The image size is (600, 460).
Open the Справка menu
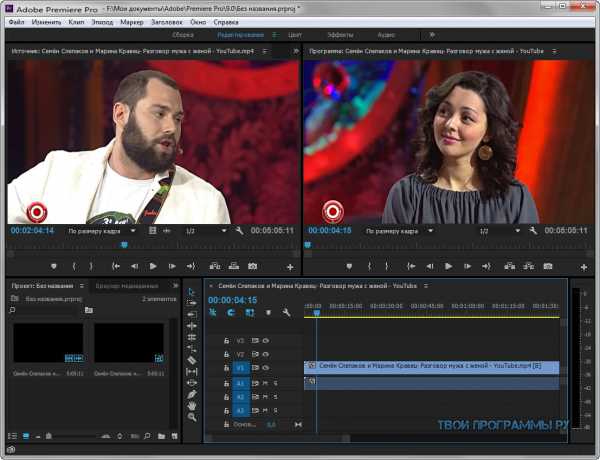click(226, 20)
